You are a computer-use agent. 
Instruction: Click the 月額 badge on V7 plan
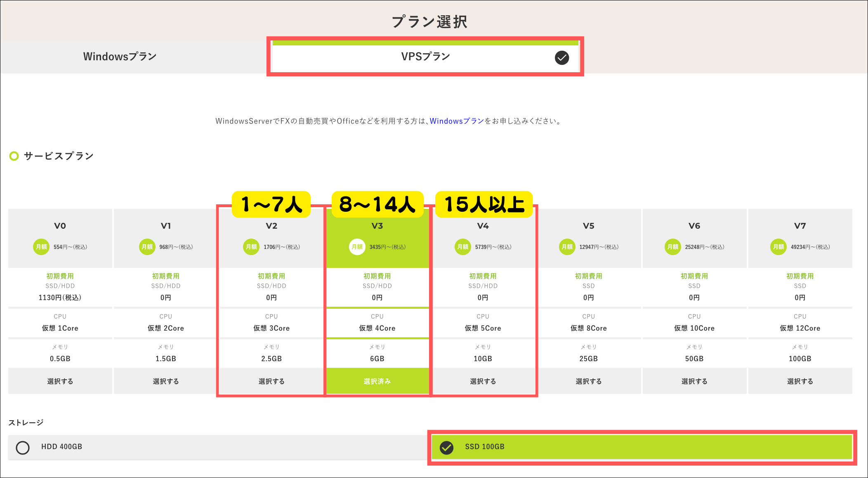tap(778, 247)
